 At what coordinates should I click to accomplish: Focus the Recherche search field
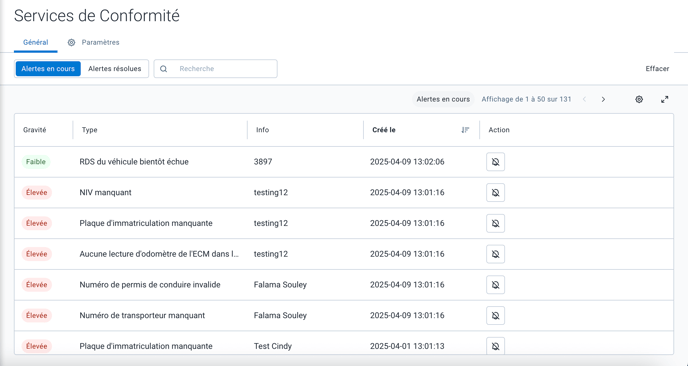215,69
